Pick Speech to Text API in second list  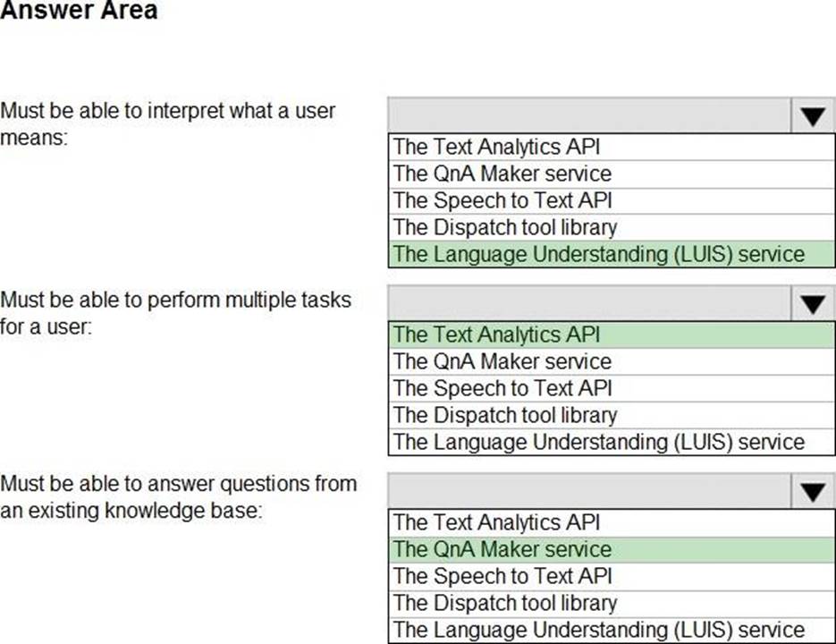click(612, 388)
